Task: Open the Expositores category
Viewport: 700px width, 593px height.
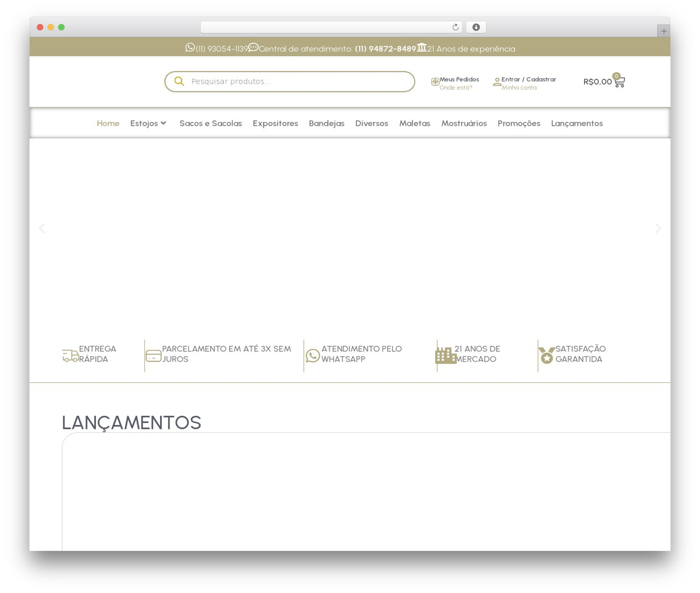Action: tap(275, 123)
